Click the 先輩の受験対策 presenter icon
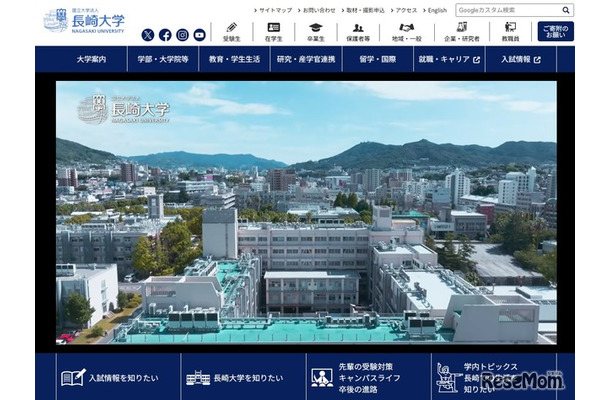This screenshot has width=610, height=400. (322, 378)
